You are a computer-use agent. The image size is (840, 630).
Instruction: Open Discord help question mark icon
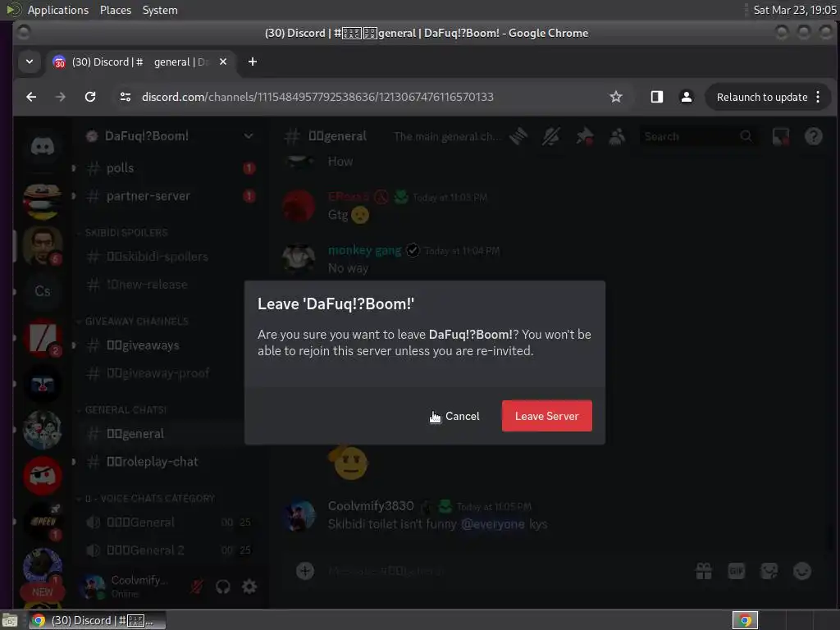(x=813, y=137)
